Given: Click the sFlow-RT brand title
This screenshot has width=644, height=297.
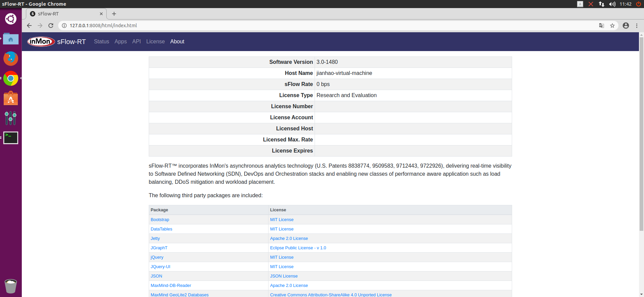Looking at the screenshot, I should (71, 42).
